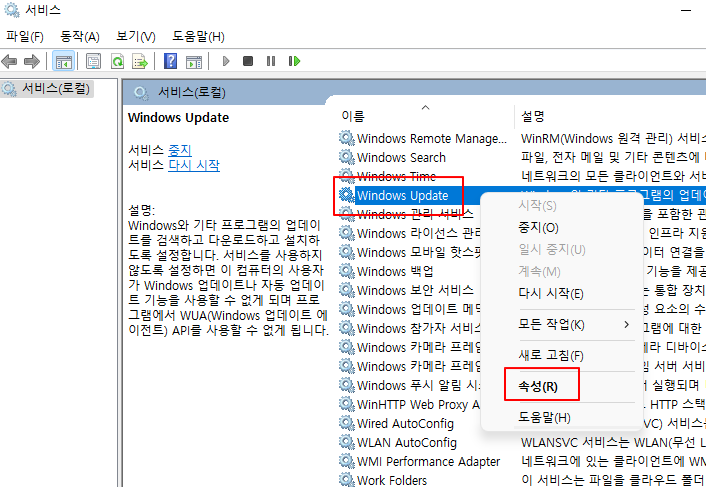706x487 pixels.
Task: Toggle the Show/Hide Console Tree icon
Action: [63, 61]
